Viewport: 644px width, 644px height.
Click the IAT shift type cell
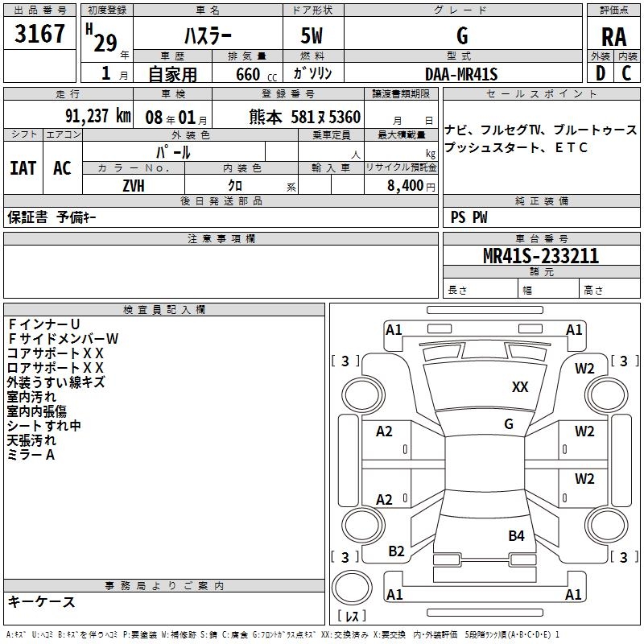tap(23, 168)
